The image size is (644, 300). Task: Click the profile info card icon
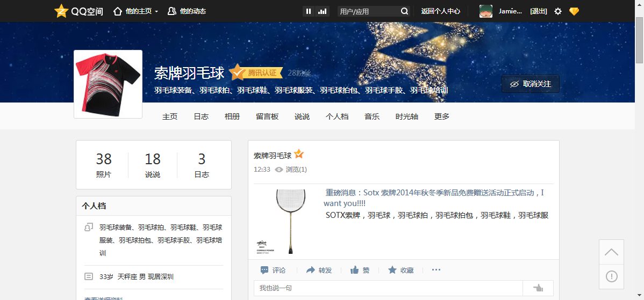coord(89,276)
